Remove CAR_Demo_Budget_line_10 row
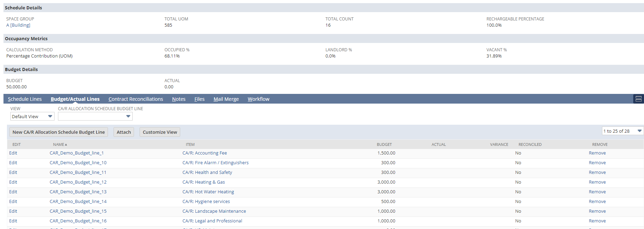This screenshot has width=644, height=229. point(597,162)
